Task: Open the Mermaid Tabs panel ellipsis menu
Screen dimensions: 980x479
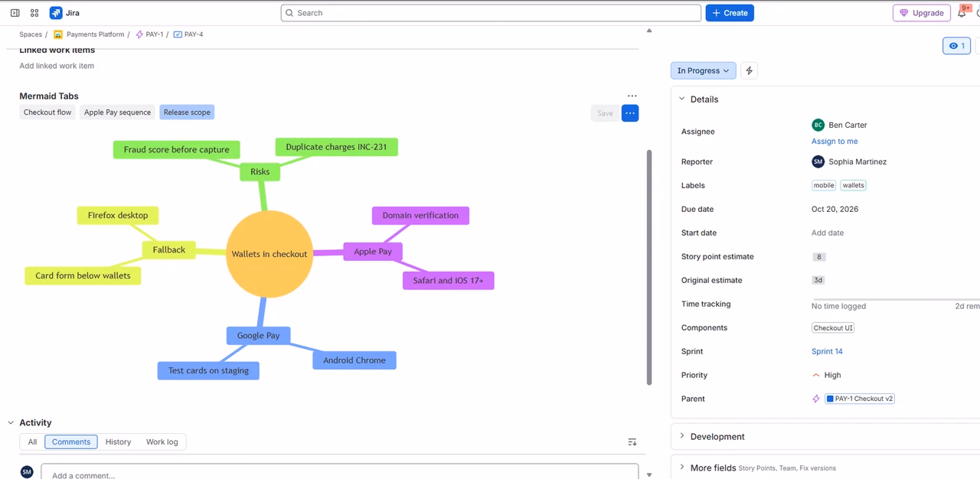Action: tap(632, 96)
